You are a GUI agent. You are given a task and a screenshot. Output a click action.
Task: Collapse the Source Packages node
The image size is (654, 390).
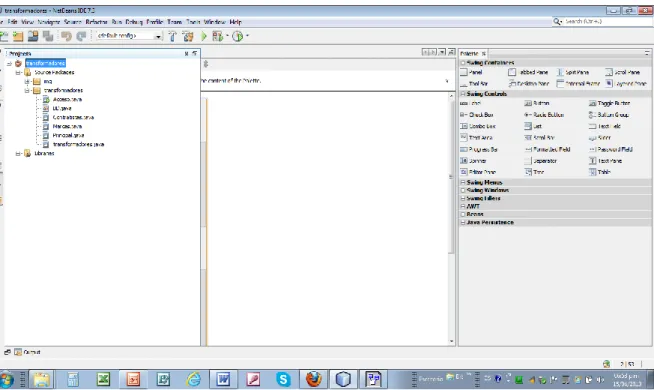[18, 73]
